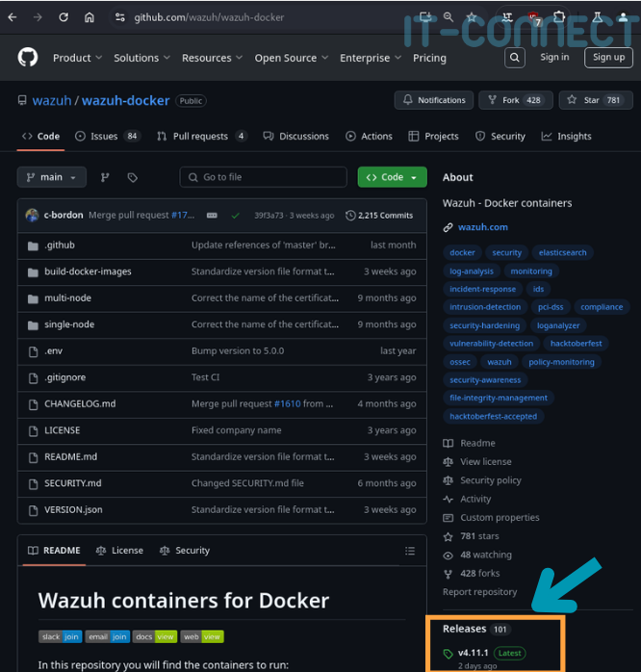641x672 pixels.
Task: Click the Sign up button
Action: pyautogui.click(x=608, y=58)
